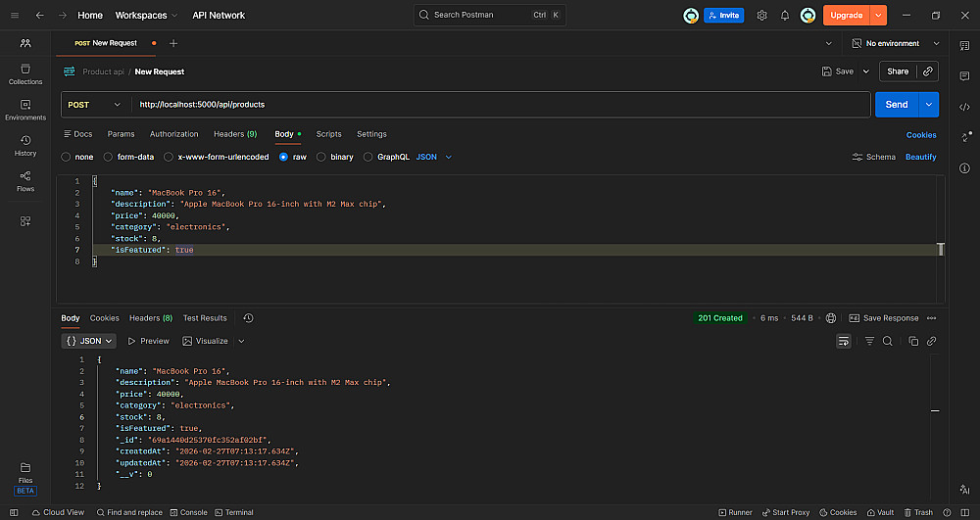Expand the POST method dropdown

pyautogui.click(x=95, y=105)
